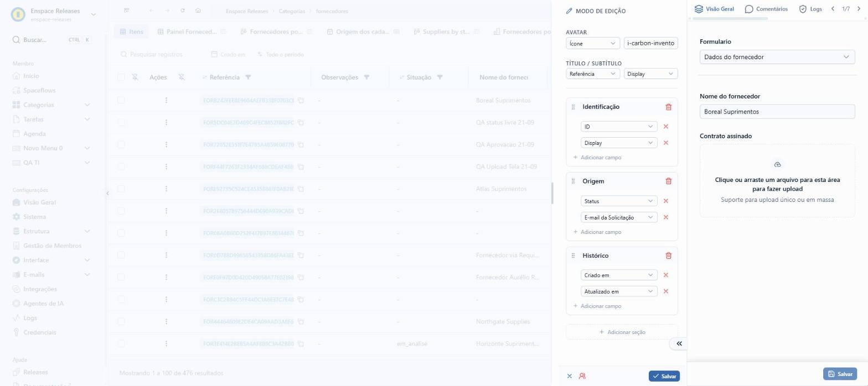Open the subtitle dropdown showing Display
Image resolution: width=868 pixels, height=386 pixels.
(x=650, y=74)
